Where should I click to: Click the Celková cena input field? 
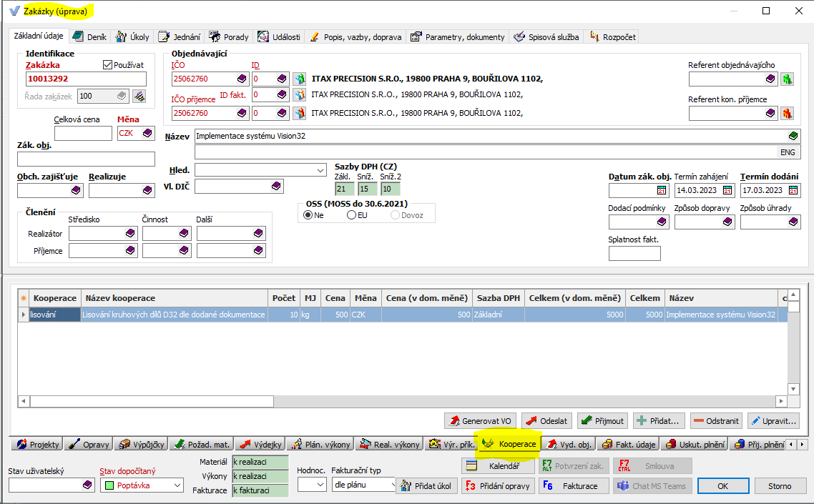[83, 134]
